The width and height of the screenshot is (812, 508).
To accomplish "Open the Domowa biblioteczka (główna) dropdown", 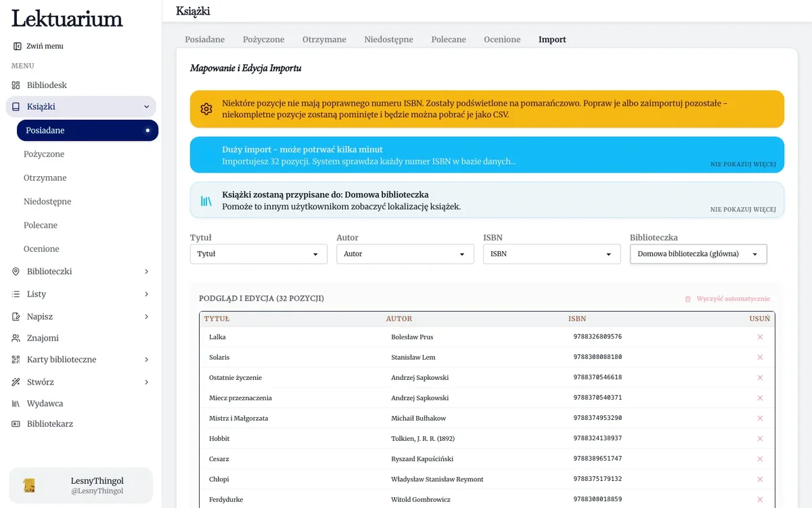I will pyautogui.click(x=698, y=254).
